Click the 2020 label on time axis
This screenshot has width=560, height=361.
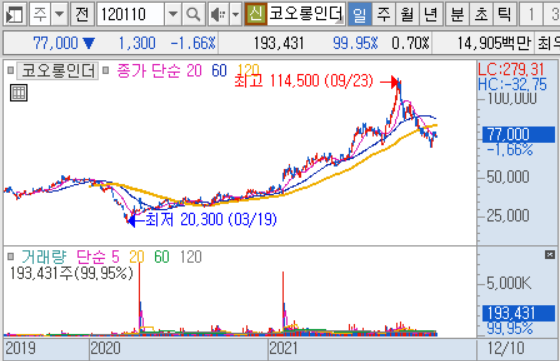[105, 348]
